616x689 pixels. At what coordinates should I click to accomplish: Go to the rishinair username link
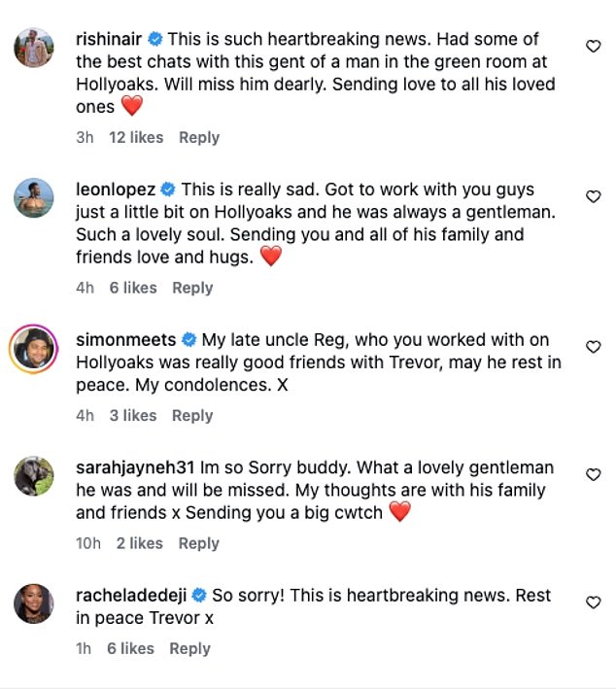tap(108, 40)
